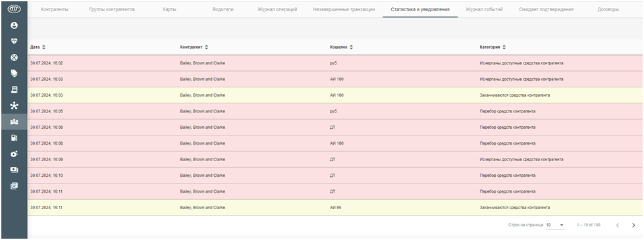Click the ДТ wallet in the 16:06 row
Image resolution: width=644 pixels, height=240 pixels.
click(x=333, y=127)
